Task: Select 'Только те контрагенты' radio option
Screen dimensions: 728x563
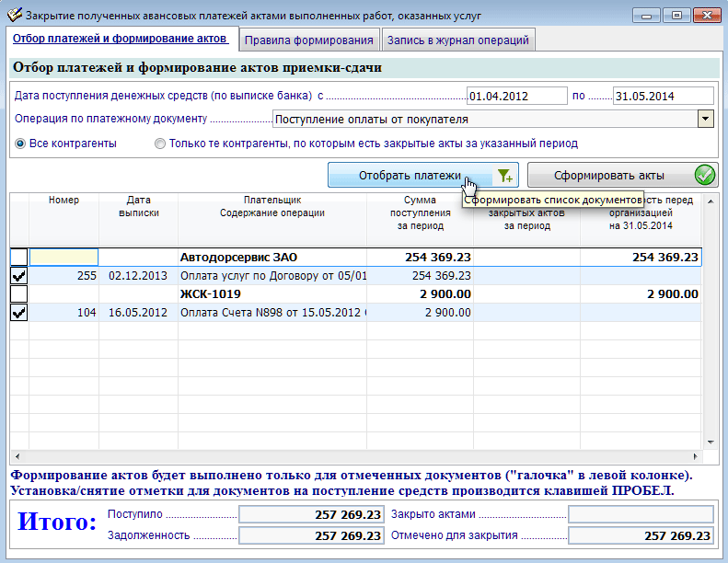Action: coord(160,144)
